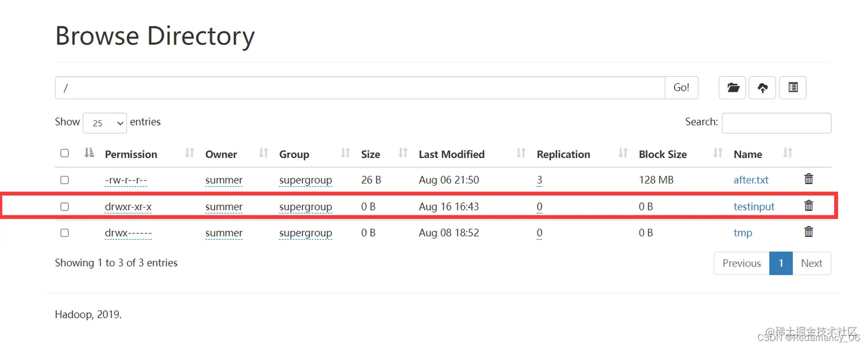The width and height of the screenshot is (868, 348).
Task: Delete after.txt using its trash icon
Action: (809, 179)
